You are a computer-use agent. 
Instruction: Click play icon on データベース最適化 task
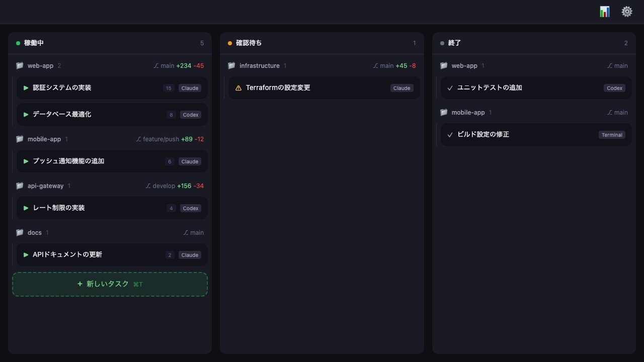pyautogui.click(x=26, y=115)
